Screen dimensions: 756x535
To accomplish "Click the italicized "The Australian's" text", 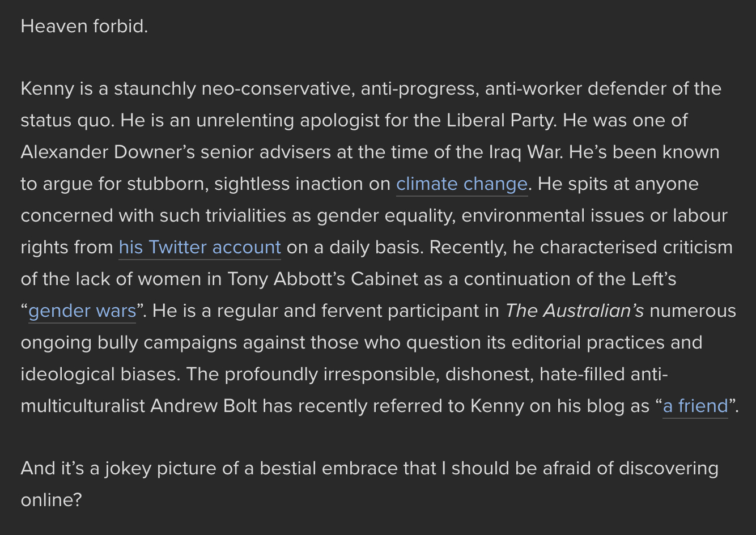I will pos(574,311).
